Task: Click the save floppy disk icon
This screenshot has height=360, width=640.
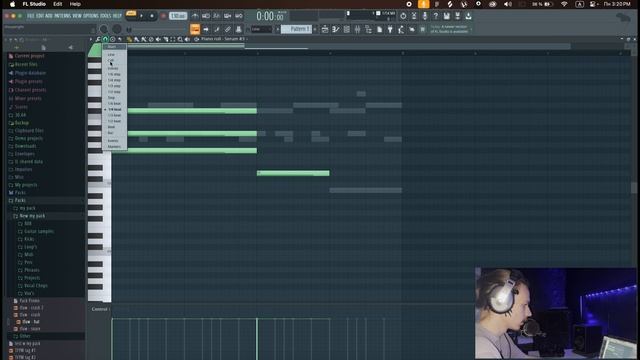Action: pos(447,16)
